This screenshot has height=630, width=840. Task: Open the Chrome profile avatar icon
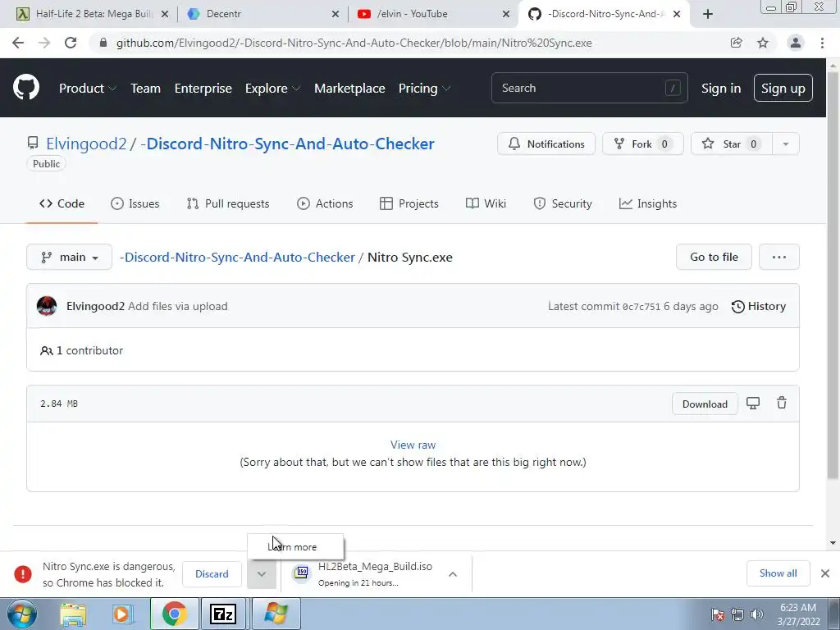pyautogui.click(x=796, y=43)
